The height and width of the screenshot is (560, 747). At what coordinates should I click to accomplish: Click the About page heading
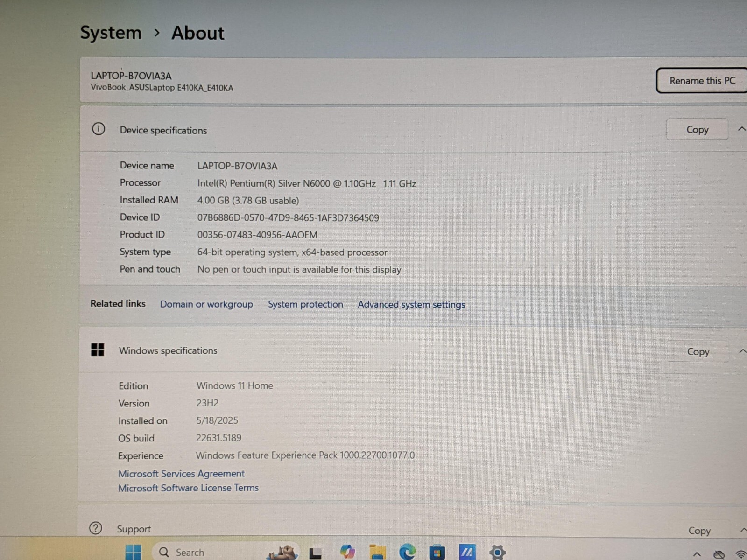click(198, 33)
